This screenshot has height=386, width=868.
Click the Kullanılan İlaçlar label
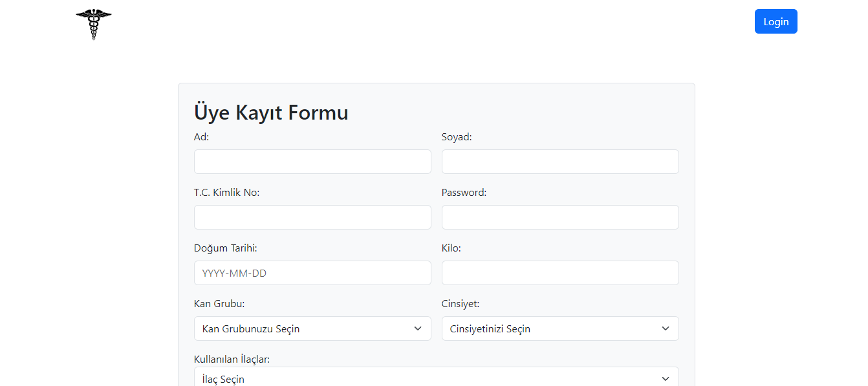point(232,359)
